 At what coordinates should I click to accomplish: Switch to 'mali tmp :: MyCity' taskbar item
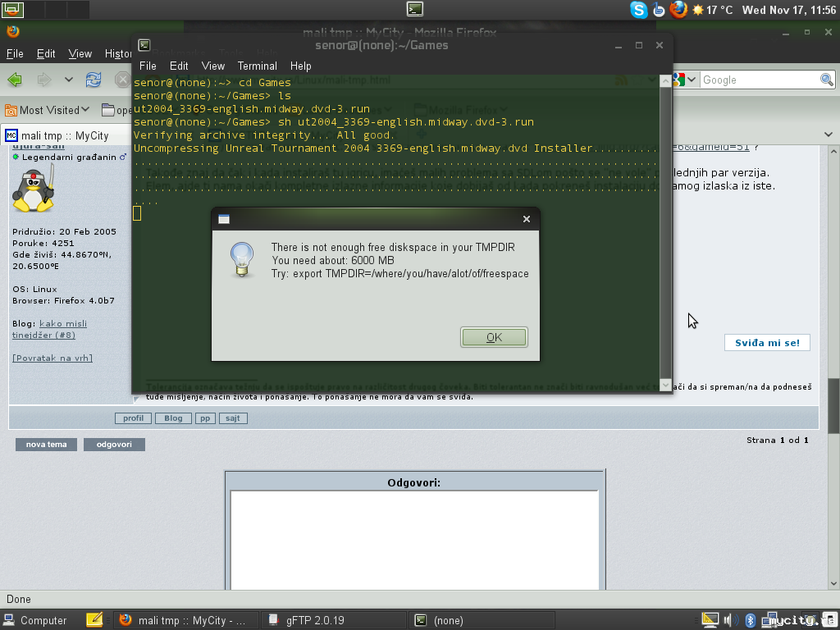[186, 620]
